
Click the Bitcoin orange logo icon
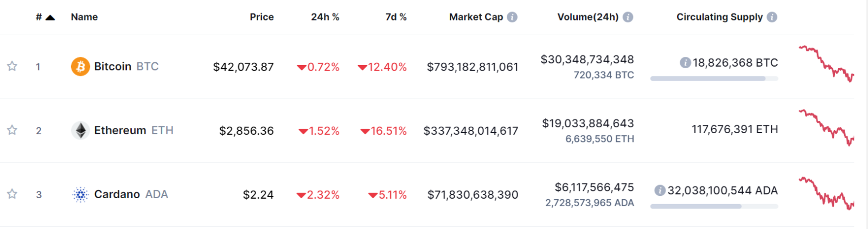(80, 67)
